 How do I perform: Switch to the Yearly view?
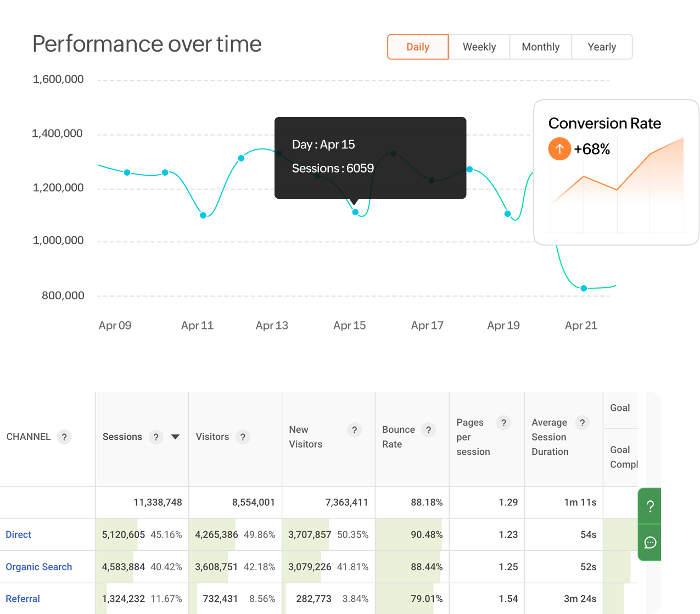[602, 47]
